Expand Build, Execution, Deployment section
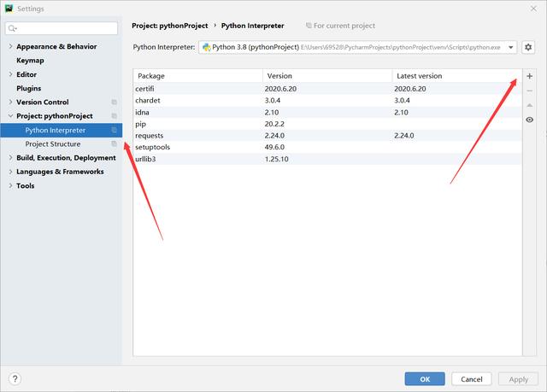The image size is (547, 392). (x=10, y=158)
